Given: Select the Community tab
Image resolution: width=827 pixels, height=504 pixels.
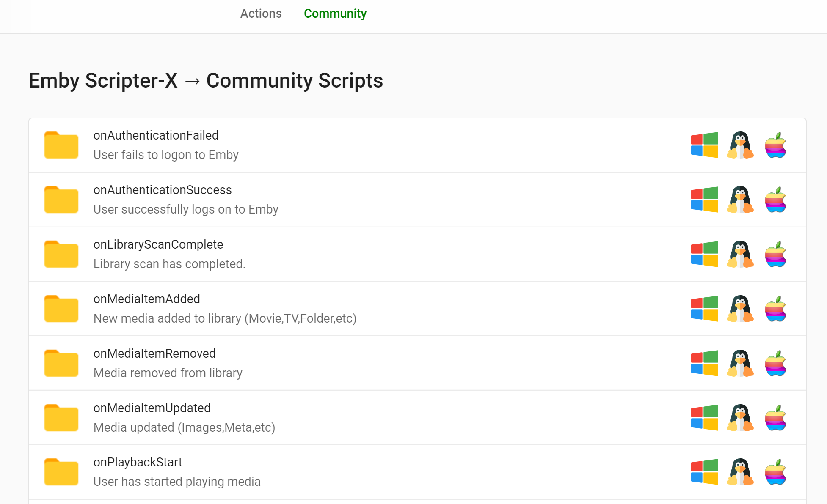Looking at the screenshot, I should pyautogui.click(x=335, y=14).
